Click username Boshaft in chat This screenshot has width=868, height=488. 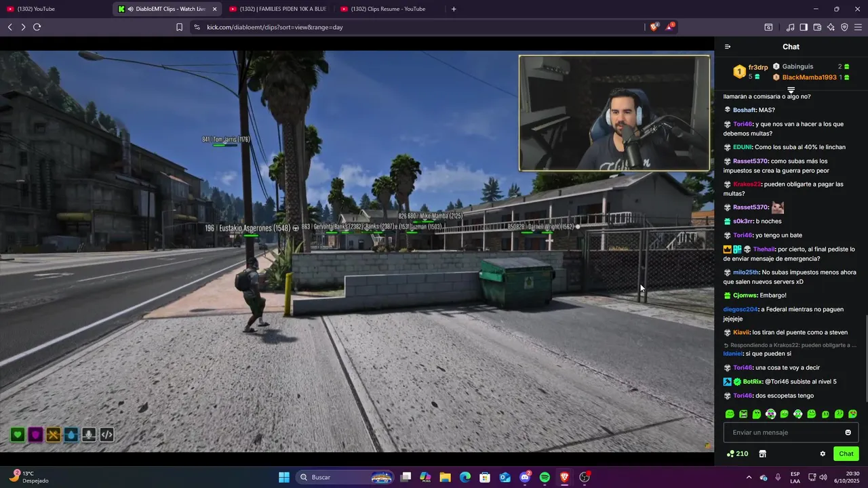click(744, 110)
